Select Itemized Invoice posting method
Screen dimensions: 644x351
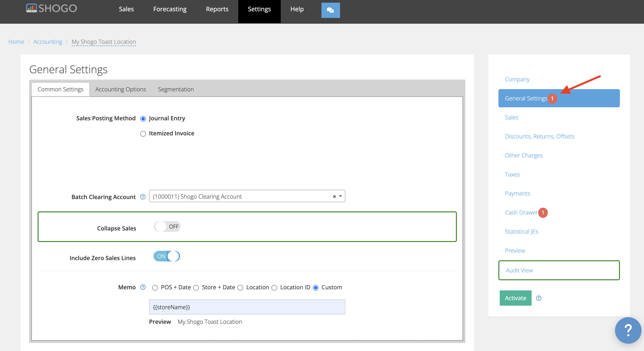click(143, 134)
